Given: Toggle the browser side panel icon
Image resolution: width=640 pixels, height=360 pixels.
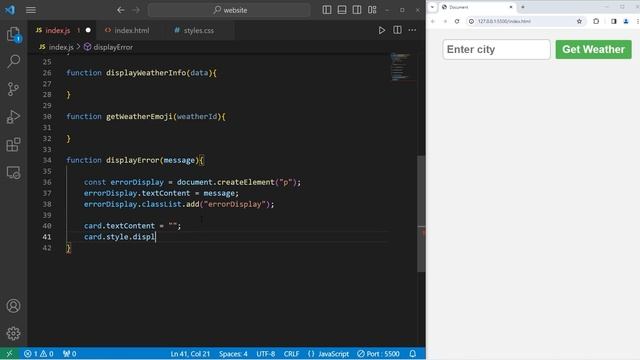Looking at the screenshot, I should (x=613, y=21).
